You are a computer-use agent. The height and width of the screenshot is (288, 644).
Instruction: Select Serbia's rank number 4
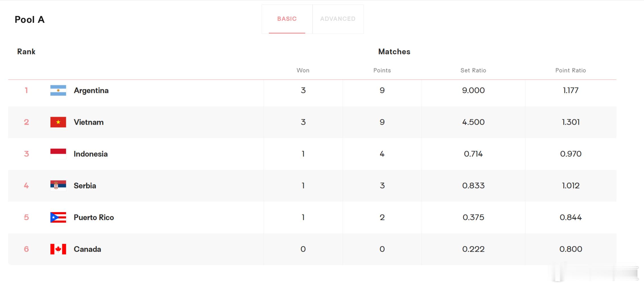(26, 186)
